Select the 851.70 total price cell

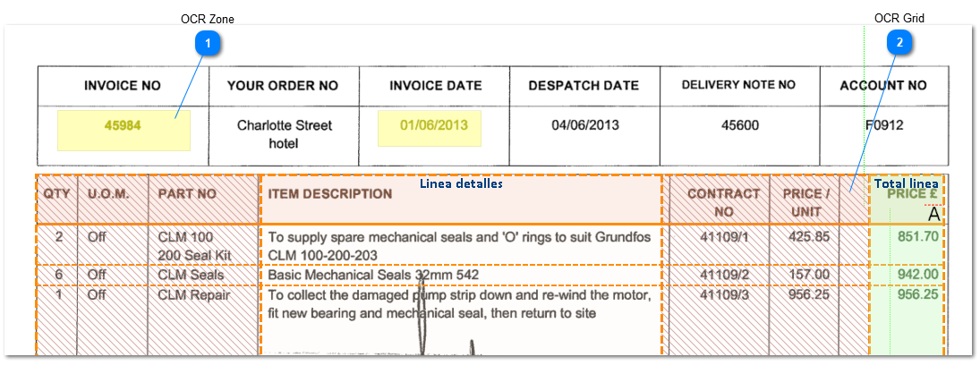pyautogui.click(x=917, y=237)
